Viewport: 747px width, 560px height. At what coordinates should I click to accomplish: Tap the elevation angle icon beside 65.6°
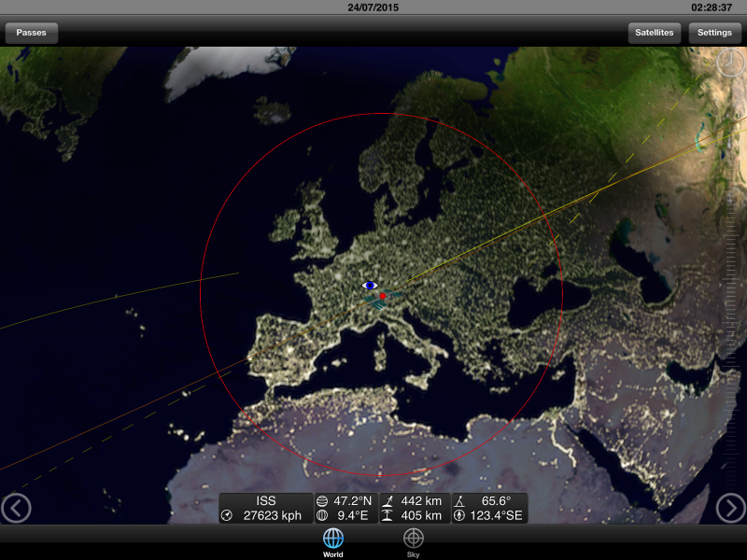click(459, 501)
